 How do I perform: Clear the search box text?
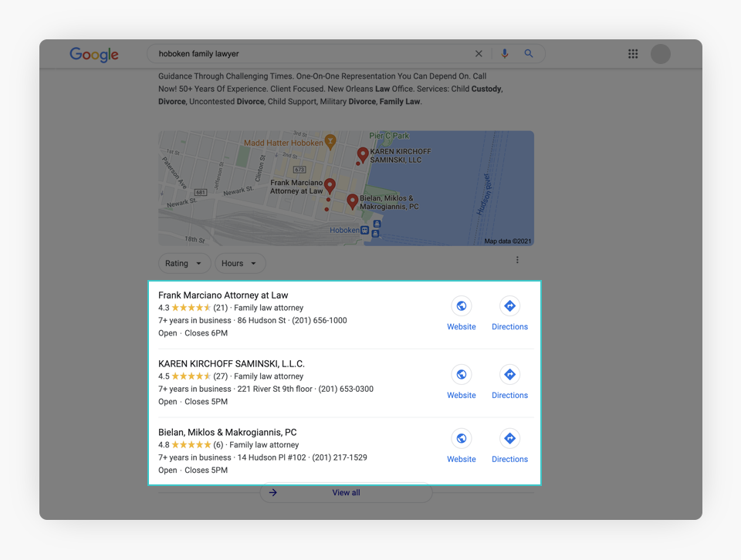point(479,54)
